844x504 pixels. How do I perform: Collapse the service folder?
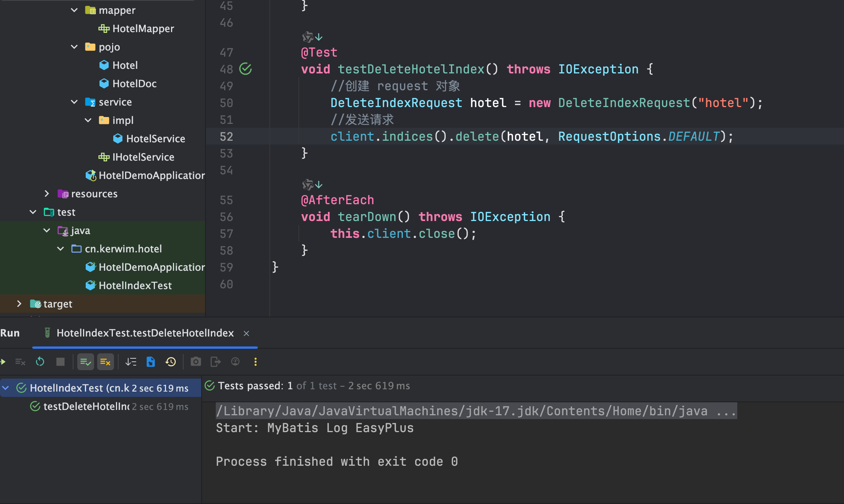(x=74, y=102)
